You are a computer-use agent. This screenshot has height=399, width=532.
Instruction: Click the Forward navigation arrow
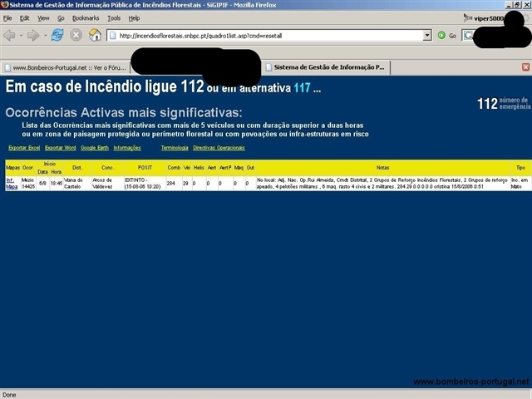click(33, 35)
